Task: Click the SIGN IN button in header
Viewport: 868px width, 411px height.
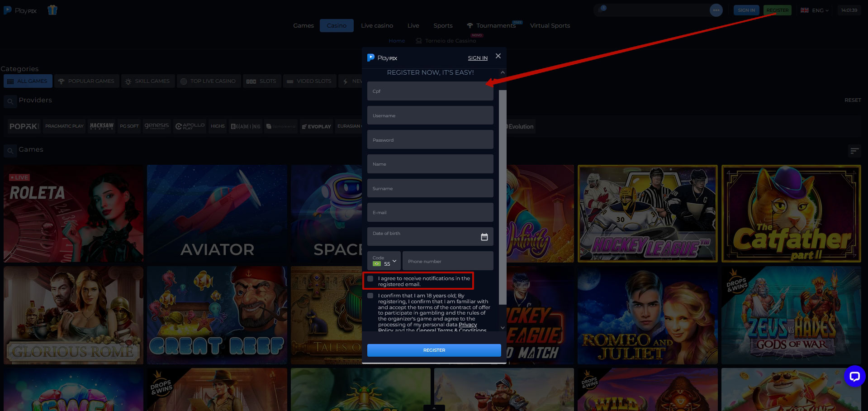Action: pyautogui.click(x=746, y=10)
